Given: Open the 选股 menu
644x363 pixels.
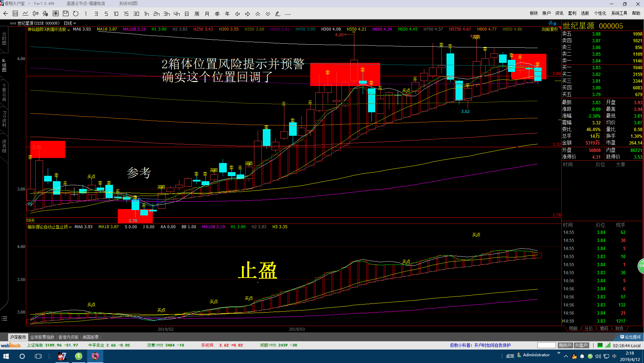Looking at the screenshot, I should click(x=585, y=13).
